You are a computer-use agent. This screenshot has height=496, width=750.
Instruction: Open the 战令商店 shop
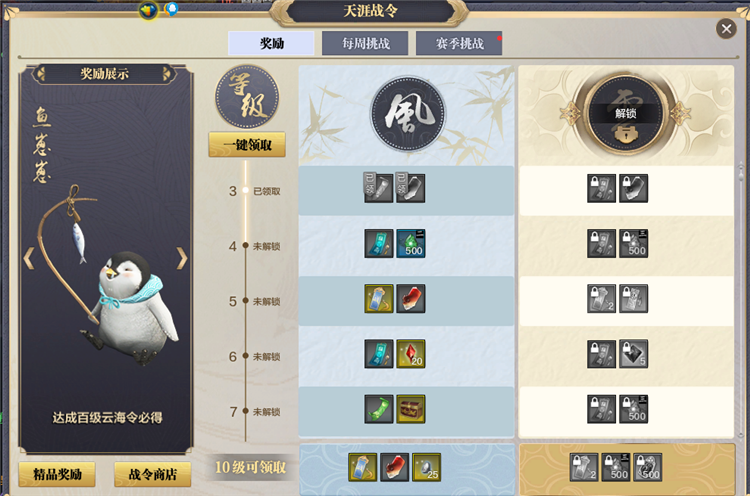153,474
